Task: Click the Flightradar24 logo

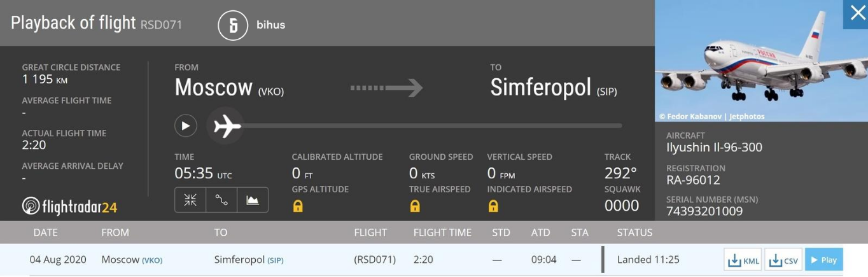Action: (x=70, y=206)
